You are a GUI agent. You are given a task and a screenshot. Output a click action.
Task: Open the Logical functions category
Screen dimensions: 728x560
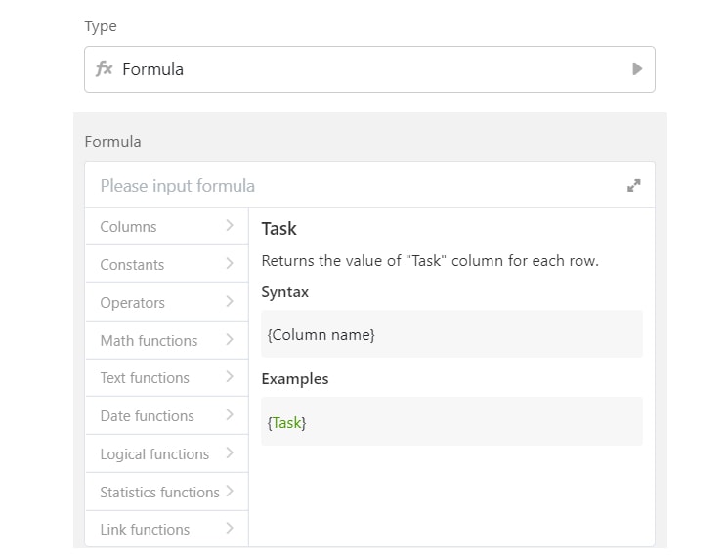coord(154,454)
